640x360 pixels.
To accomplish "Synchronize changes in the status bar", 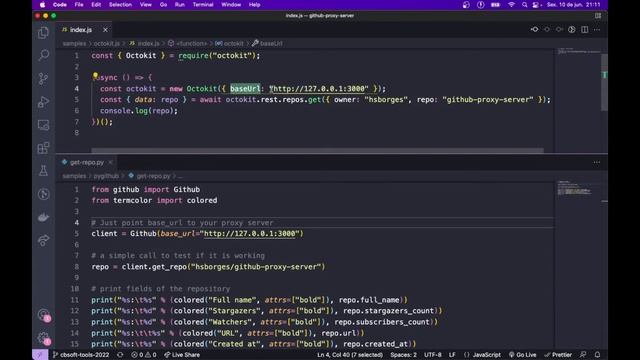I will tap(120, 355).
